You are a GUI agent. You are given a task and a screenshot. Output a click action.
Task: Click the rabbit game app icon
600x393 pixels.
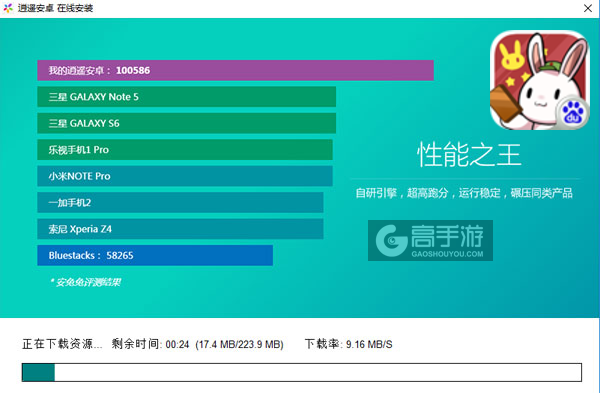click(540, 80)
